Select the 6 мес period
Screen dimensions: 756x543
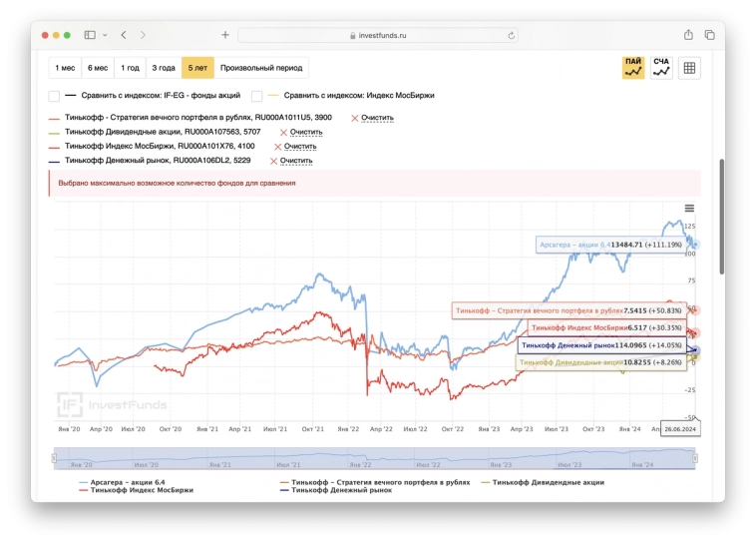click(98, 68)
